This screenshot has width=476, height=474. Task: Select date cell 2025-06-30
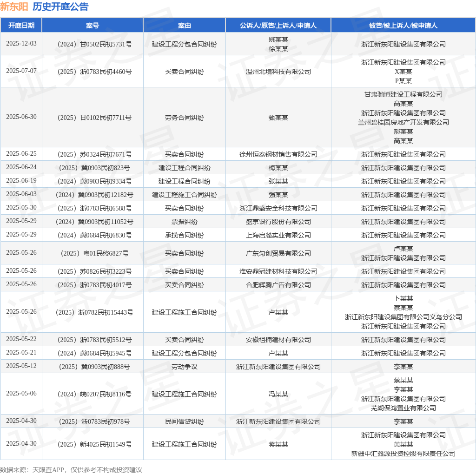pos(21,117)
